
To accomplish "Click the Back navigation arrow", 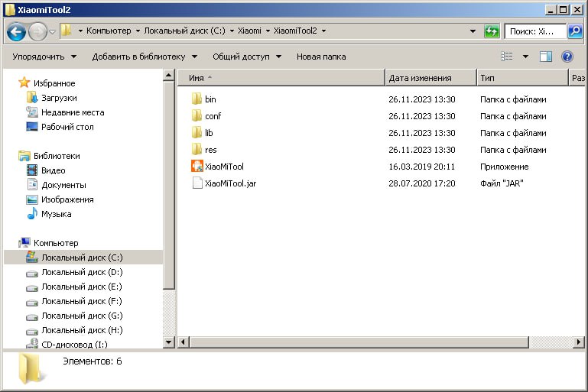I will tap(16, 31).
